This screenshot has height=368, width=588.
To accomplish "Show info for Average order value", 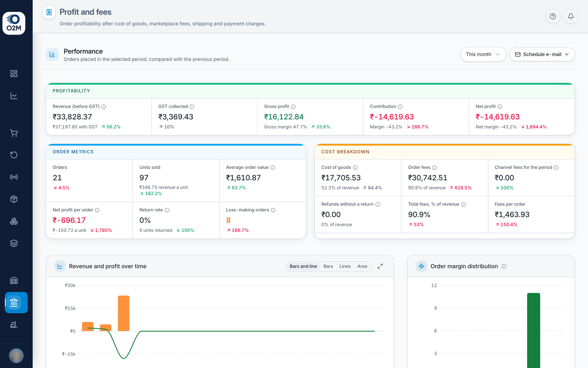I will (x=273, y=168).
